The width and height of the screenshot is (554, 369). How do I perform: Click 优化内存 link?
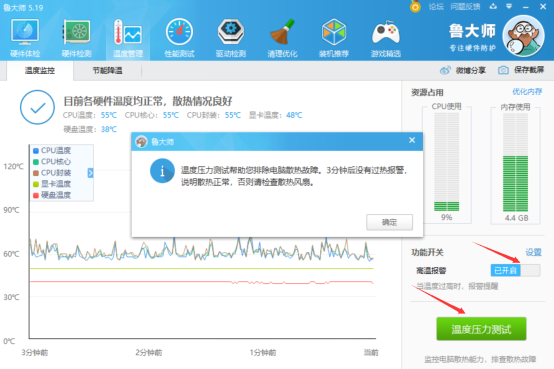(x=527, y=92)
